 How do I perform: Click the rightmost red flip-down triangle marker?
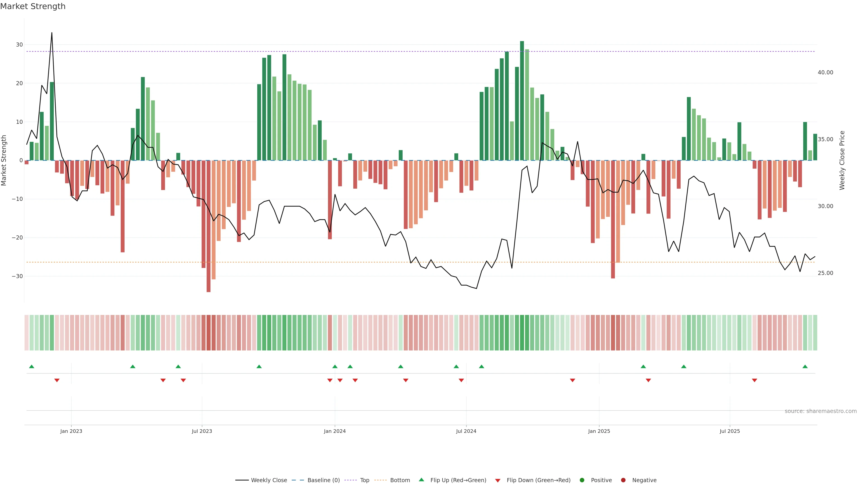pos(755,380)
